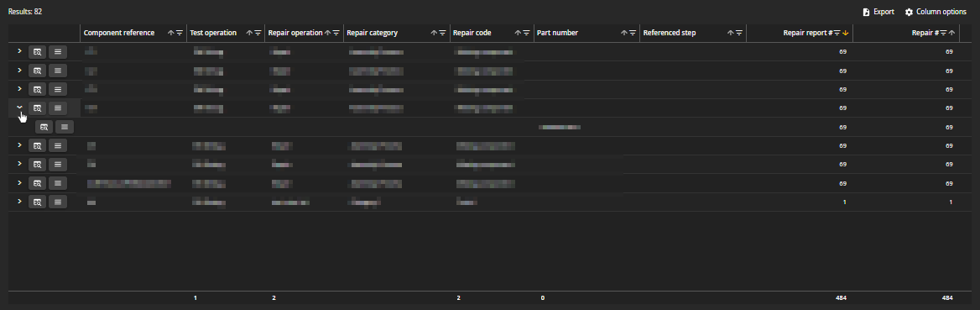Screen dimensions: 980x310
Task: Open hamburger menu on the currently expanded parent row
Action: [x=58, y=108]
